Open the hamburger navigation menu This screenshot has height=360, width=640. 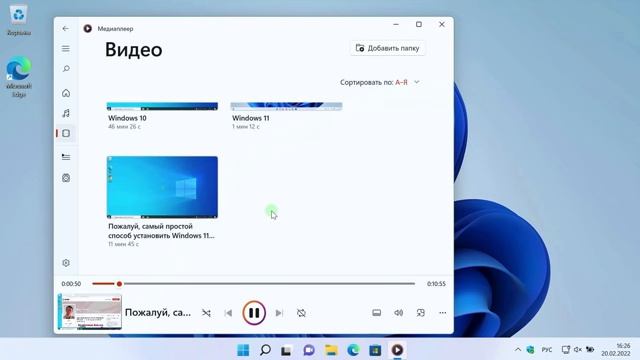[x=65, y=49]
